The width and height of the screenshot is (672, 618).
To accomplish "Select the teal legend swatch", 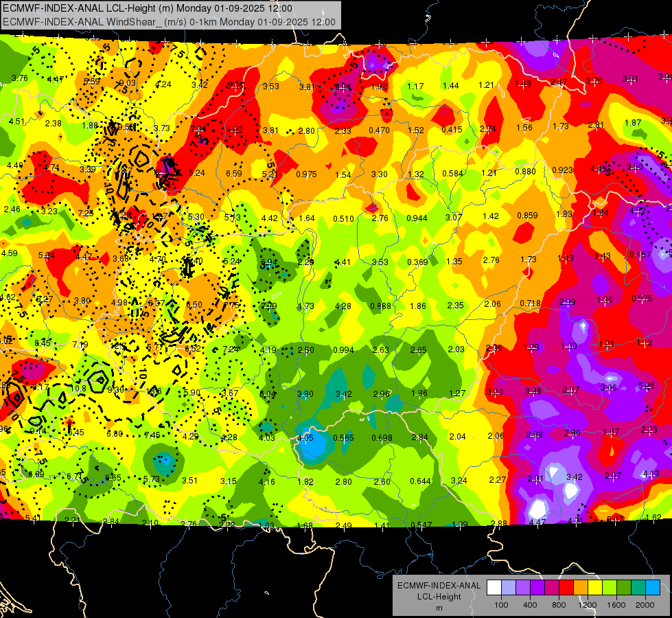I will (x=638, y=588).
